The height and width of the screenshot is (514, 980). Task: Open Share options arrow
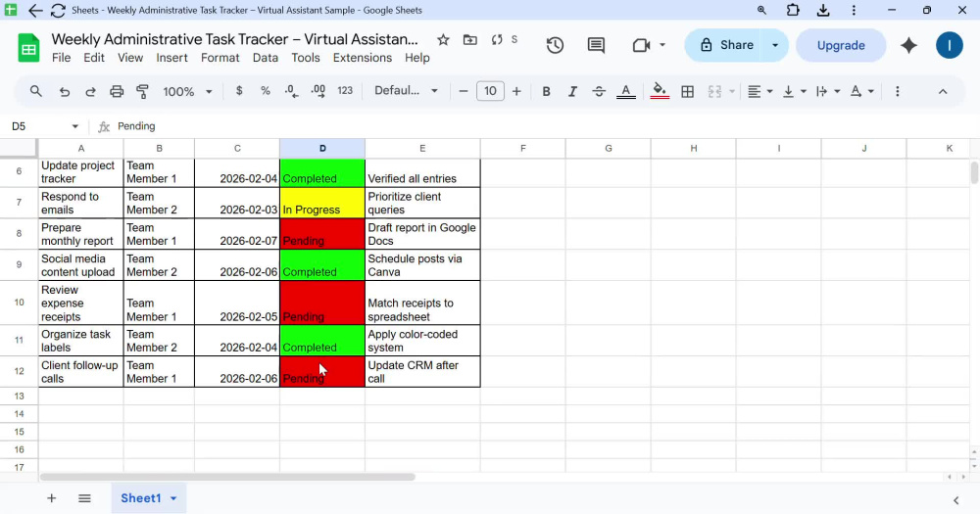(775, 46)
